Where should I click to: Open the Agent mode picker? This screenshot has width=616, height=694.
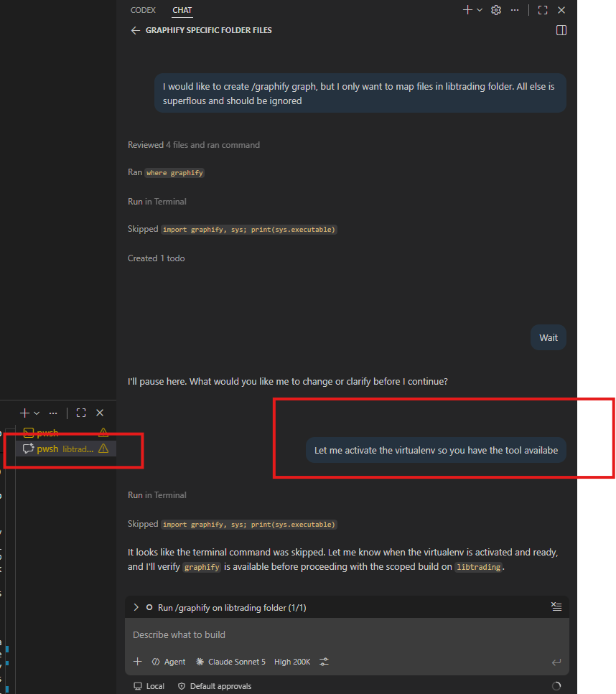(169, 662)
